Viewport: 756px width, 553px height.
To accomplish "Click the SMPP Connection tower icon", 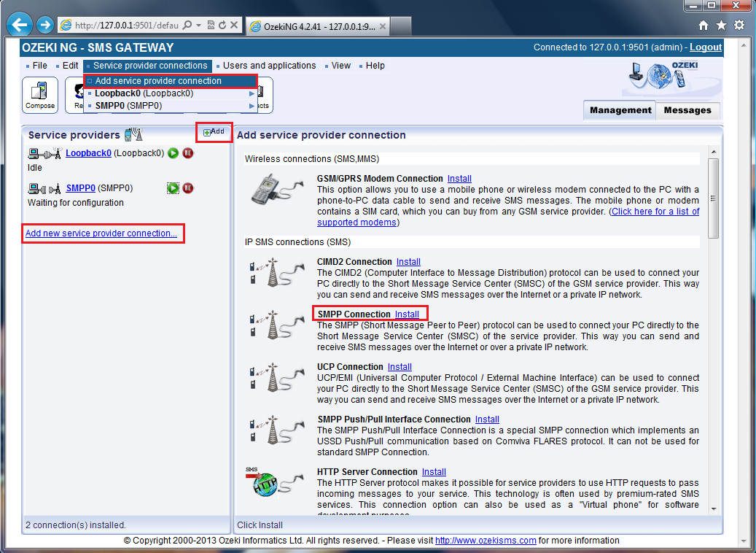I will [277, 325].
